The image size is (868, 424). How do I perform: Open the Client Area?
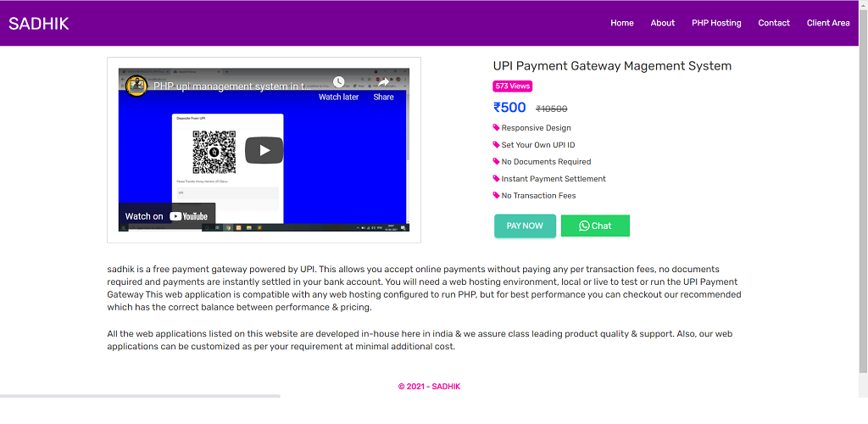[828, 23]
